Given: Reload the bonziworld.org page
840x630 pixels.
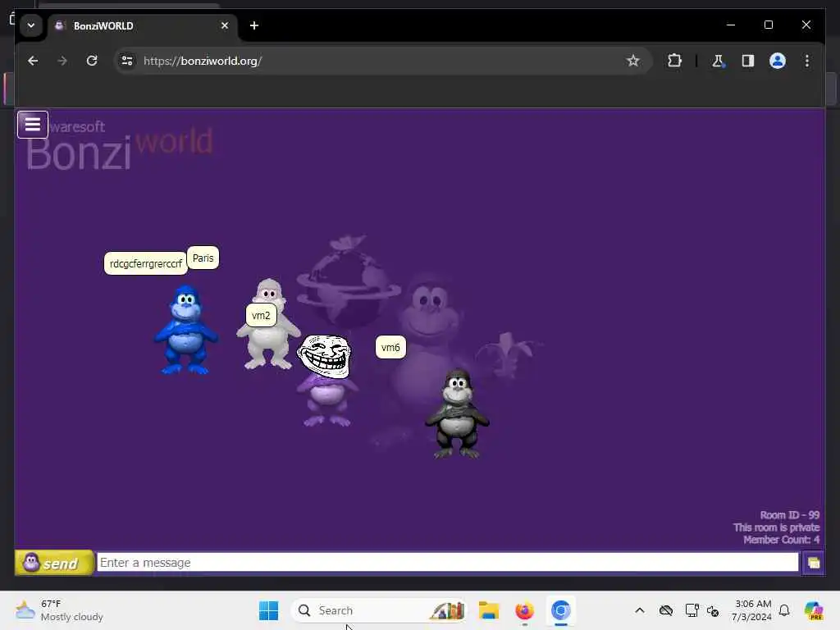Looking at the screenshot, I should [92, 61].
